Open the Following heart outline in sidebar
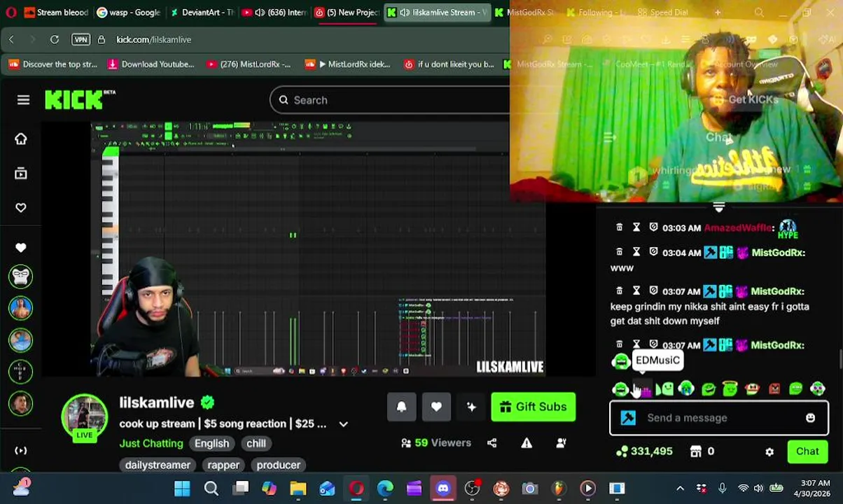The width and height of the screenshot is (843, 504). click(x=21, y=207)
